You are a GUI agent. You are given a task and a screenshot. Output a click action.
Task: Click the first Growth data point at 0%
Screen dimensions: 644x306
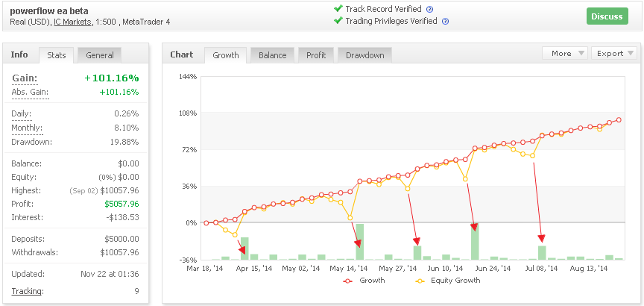(206, 223)
